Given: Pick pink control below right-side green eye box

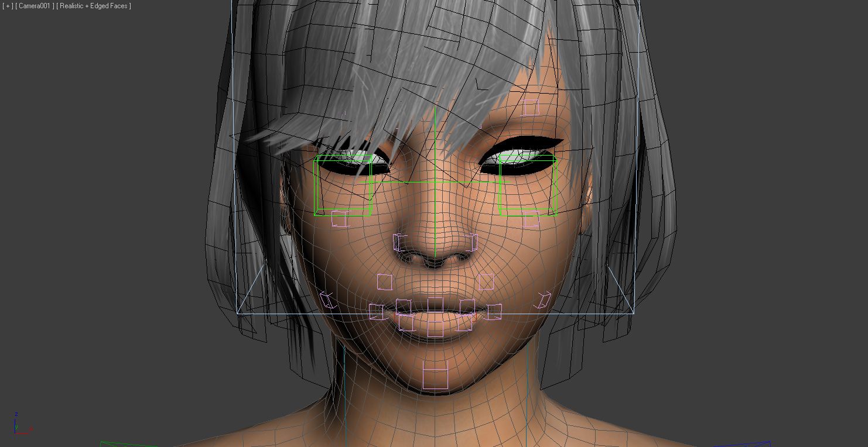Looking at the screenshot, I should (x=530, y=219).
